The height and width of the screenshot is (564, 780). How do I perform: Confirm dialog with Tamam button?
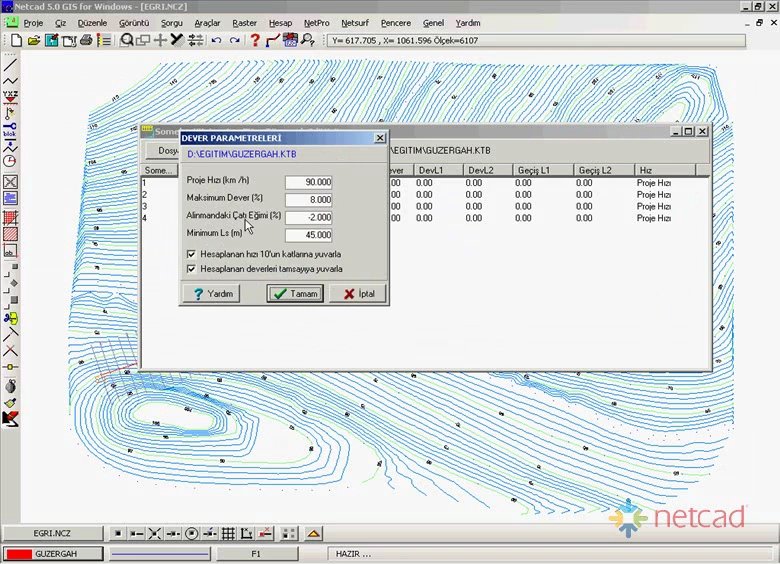point(295,293)
